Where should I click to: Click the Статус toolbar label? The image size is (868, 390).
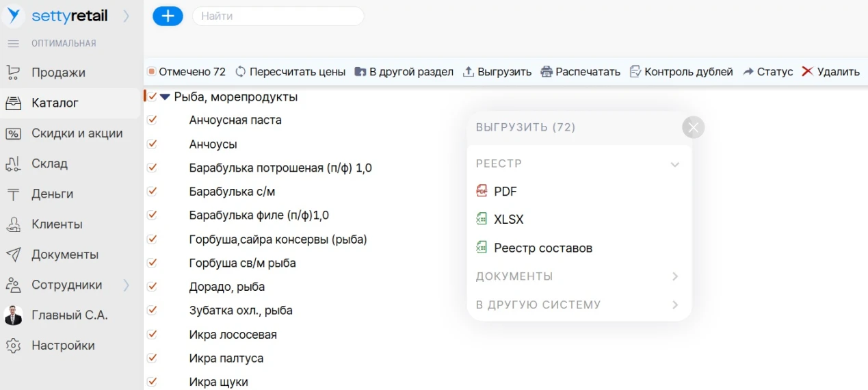tap(775, 72)
